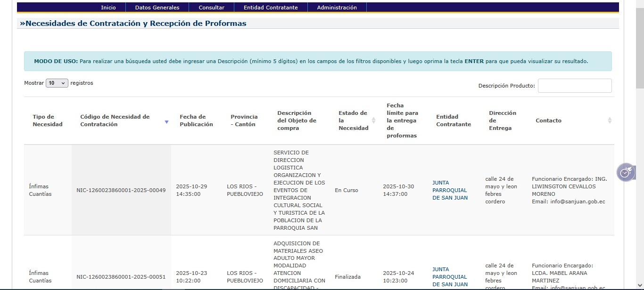Image resolution: width=644 pixels, height=290 pixels.
Task: Open the Mostrar registros count dropdown
Action: 57,83
